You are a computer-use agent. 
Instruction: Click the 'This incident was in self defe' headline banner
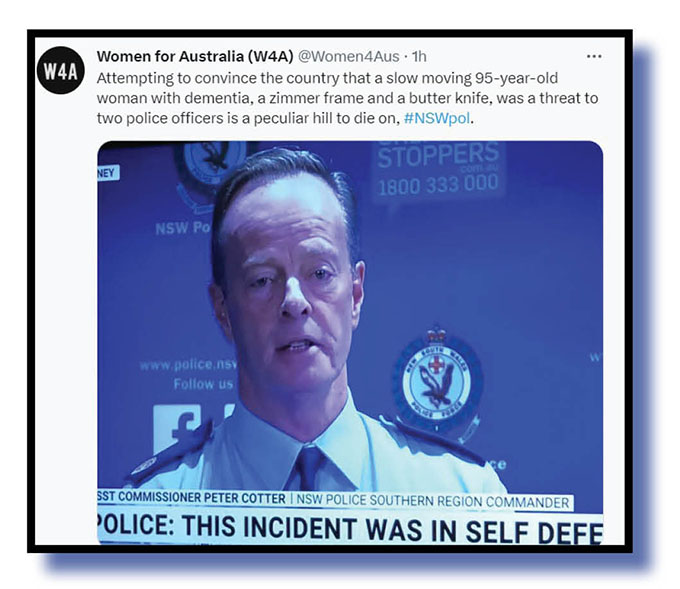[350, 528]
